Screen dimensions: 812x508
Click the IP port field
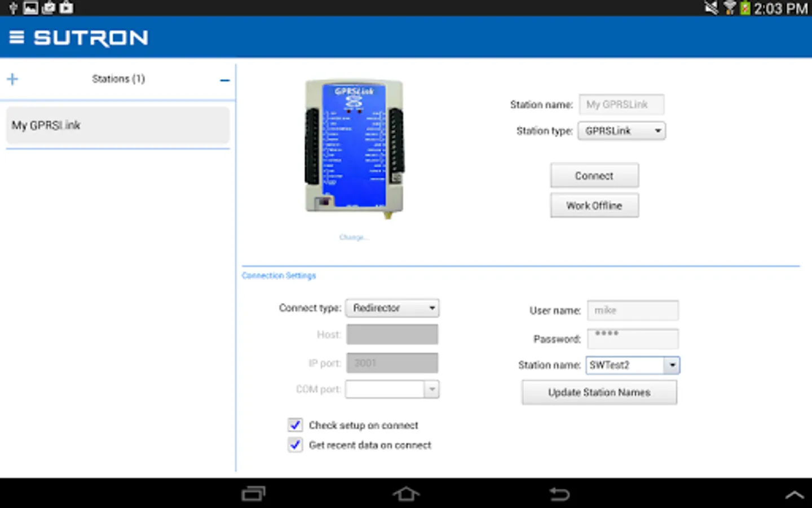point(392,363)
